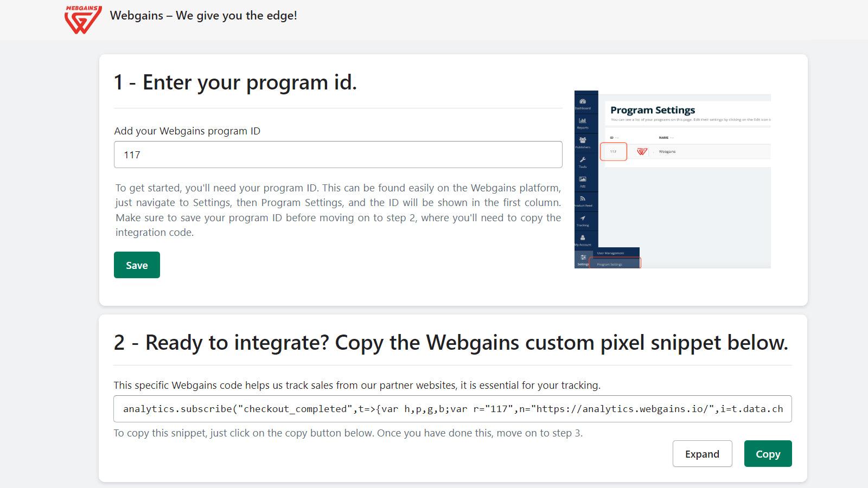Select the Tracking paper-plane icon
This screenshot has width=868, height=488.
[583, 219]
